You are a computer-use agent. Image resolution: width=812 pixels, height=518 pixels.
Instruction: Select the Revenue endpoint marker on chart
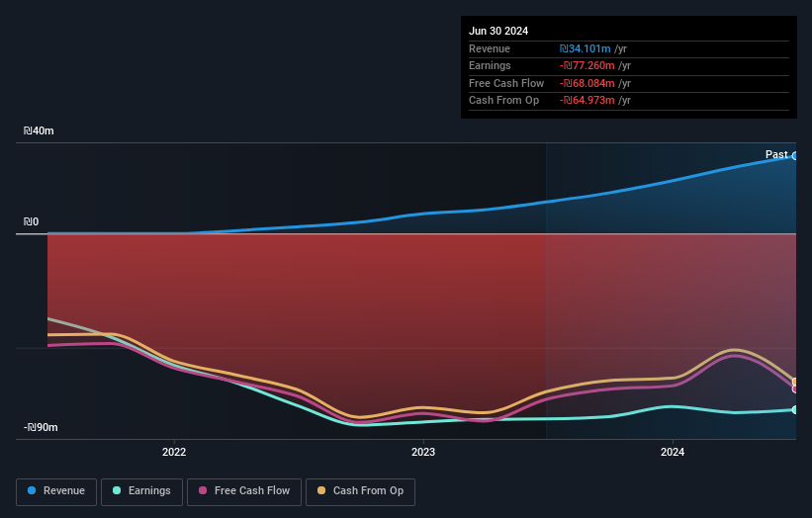tap(795, 156)
